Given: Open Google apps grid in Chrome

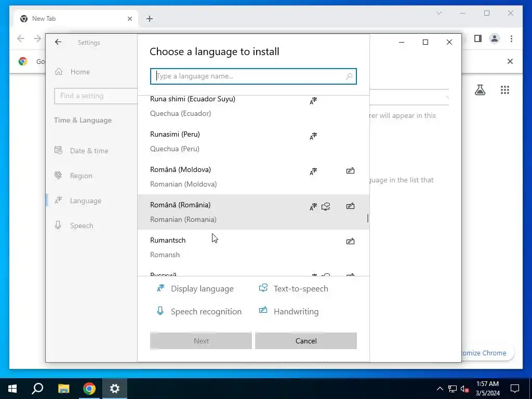Looking at the screenshot, I should (x=505, y=90).
